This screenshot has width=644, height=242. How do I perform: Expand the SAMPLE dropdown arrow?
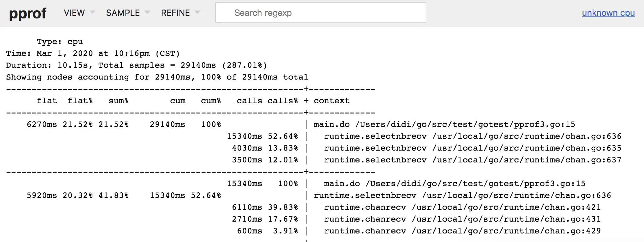(x=147, y=12)
